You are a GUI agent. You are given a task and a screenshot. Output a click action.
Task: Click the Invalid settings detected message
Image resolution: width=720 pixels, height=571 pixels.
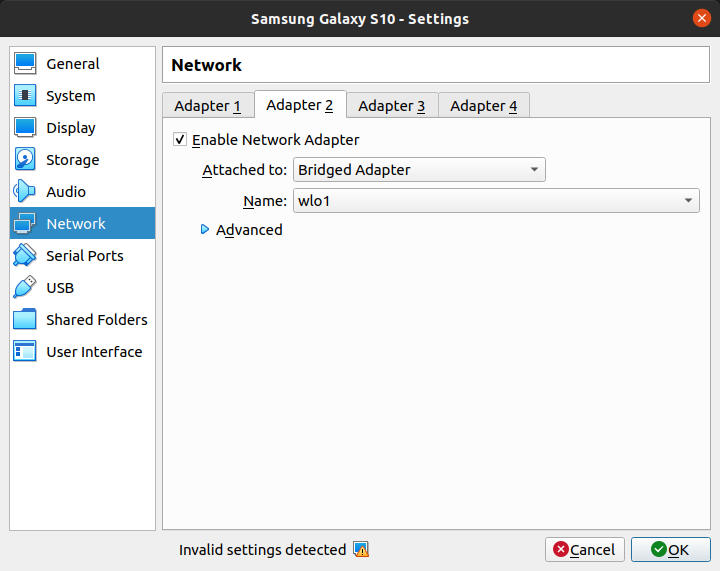point(262,549)
